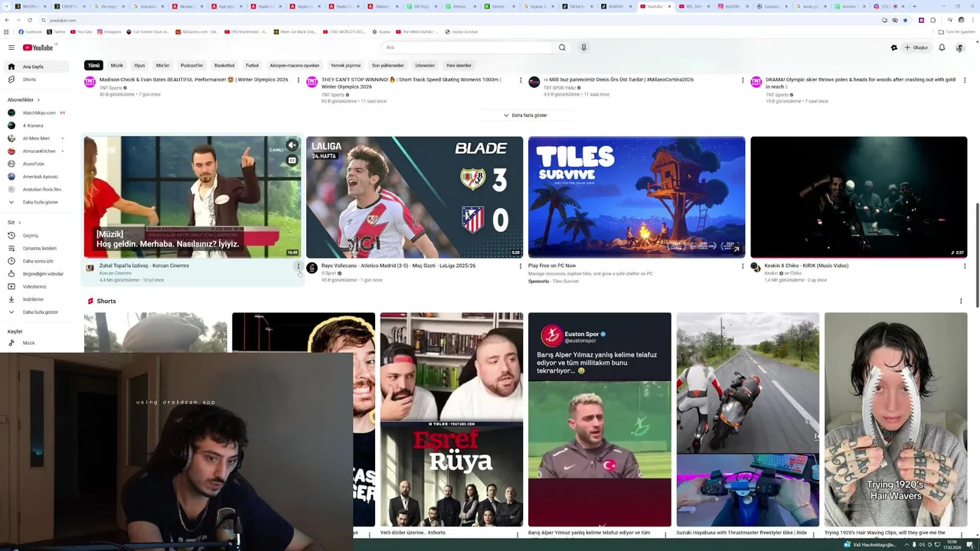Open options menu for Shorts shelf
The width and height of the screenshot is (980, 551).
tap(961, 301)
